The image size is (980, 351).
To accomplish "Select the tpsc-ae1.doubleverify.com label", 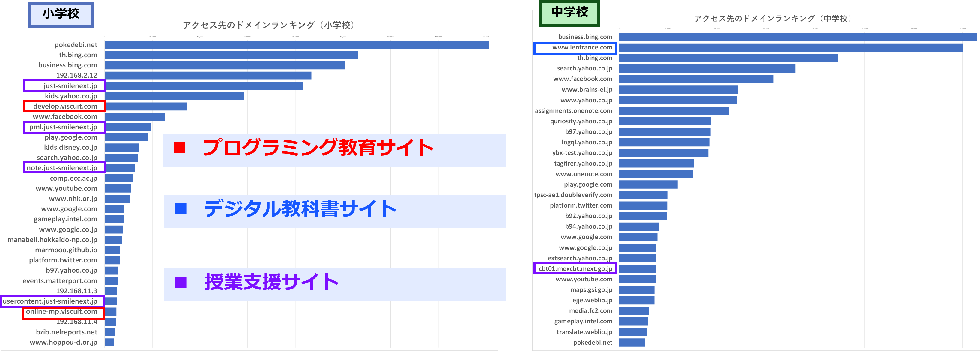I will coord(573,195).
